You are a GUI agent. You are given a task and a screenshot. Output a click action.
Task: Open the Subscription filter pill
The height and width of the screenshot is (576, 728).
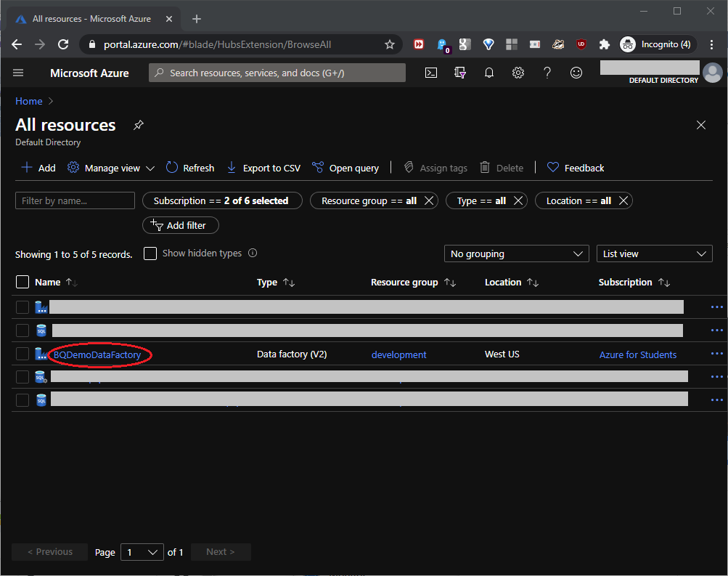(x=222, y=200)
